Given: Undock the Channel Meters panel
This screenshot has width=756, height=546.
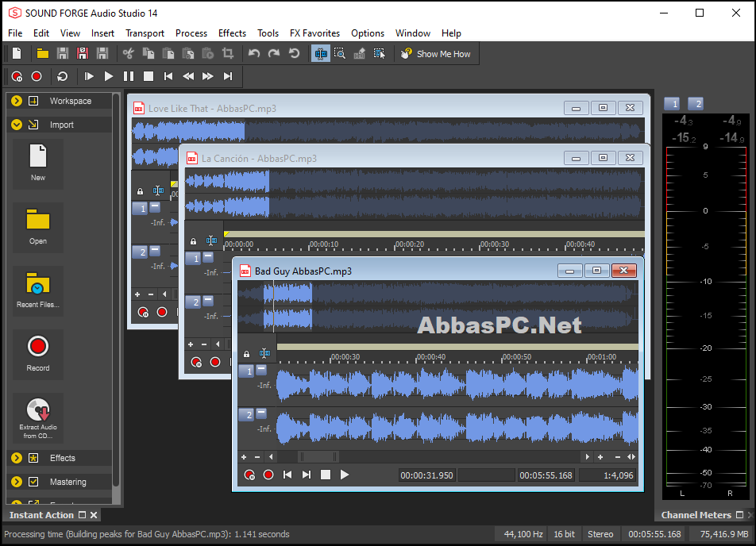Looking at the screenshot, I should coord(739,515).
